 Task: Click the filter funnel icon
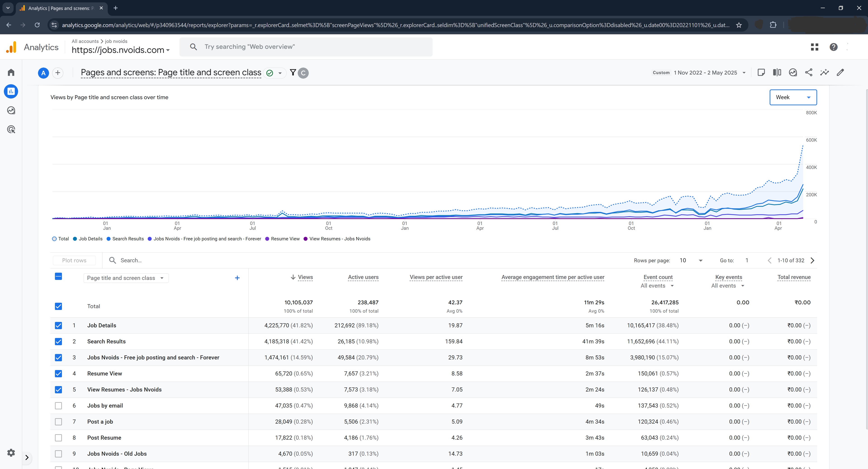pyautogui.click(x=293, y=72)
